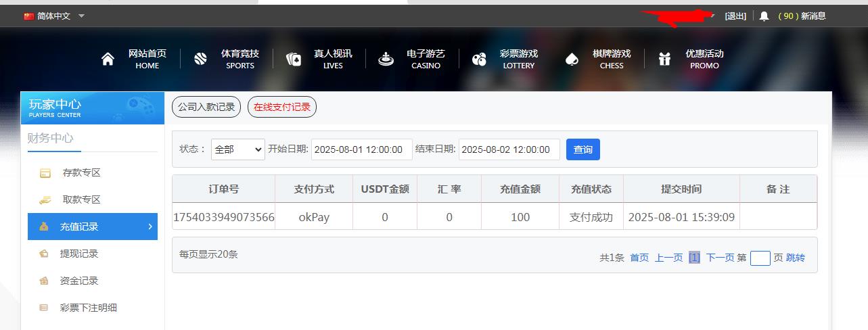The height and width of the screenshot is (330, 868).
Task: Click the 上一页 previous page link
Action: (668, 258)
